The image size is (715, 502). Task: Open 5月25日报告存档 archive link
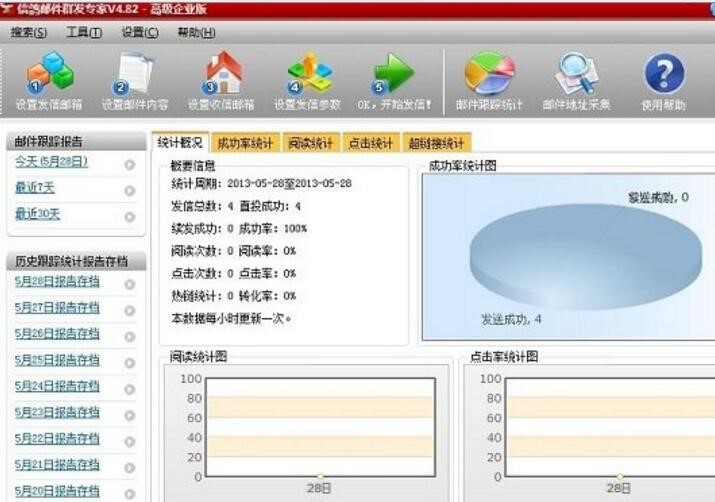tap(57, 360)
